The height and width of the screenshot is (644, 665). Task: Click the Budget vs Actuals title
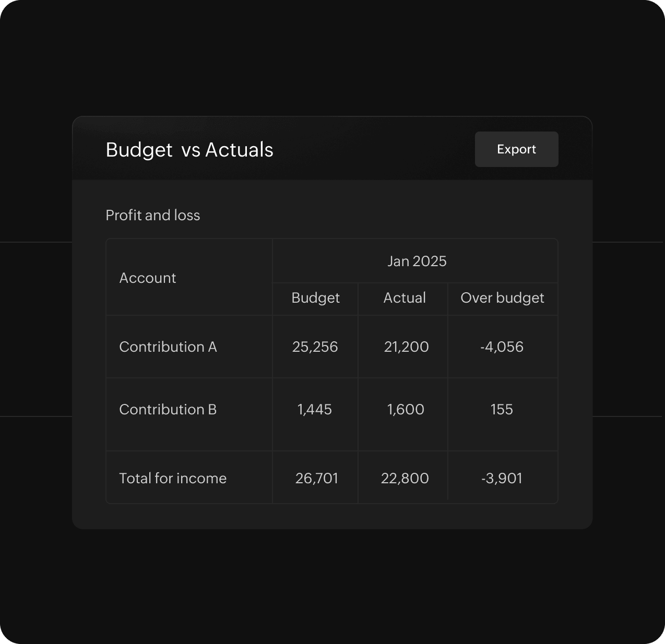pyautogui.click(x=189, y=150)
